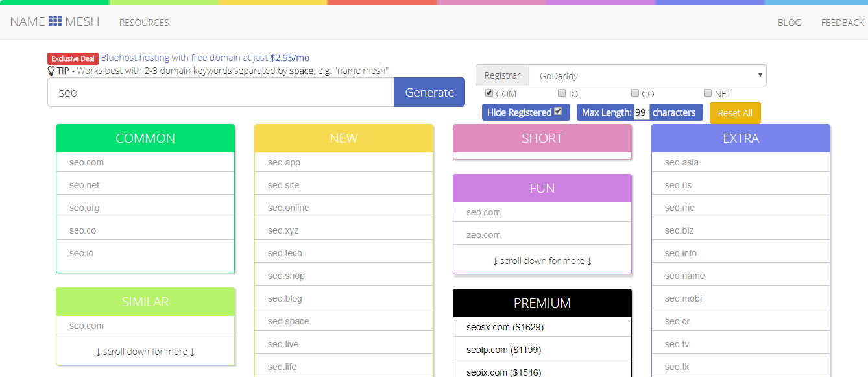Click scroll down for more under SIMILAR
The height and width of the screenshot is (377, 868).
[145, 352]
